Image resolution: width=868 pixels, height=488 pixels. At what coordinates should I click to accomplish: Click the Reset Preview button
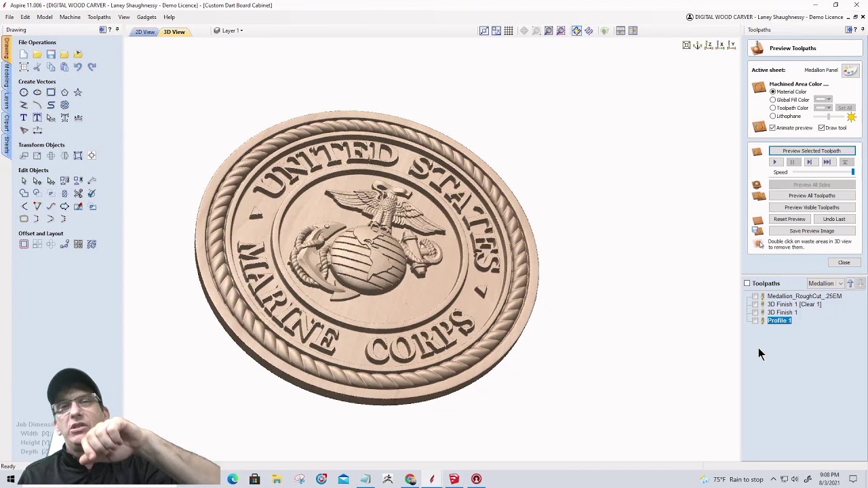click(789, 219)
